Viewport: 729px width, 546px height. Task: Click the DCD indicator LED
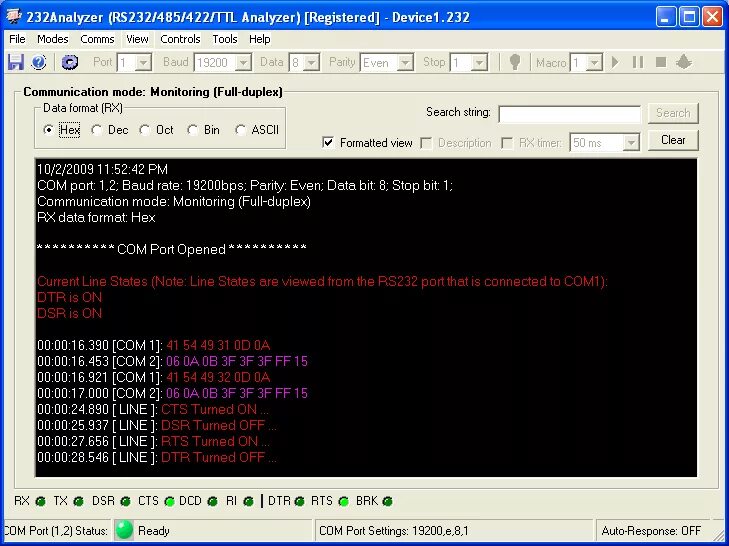pos(212,501)
